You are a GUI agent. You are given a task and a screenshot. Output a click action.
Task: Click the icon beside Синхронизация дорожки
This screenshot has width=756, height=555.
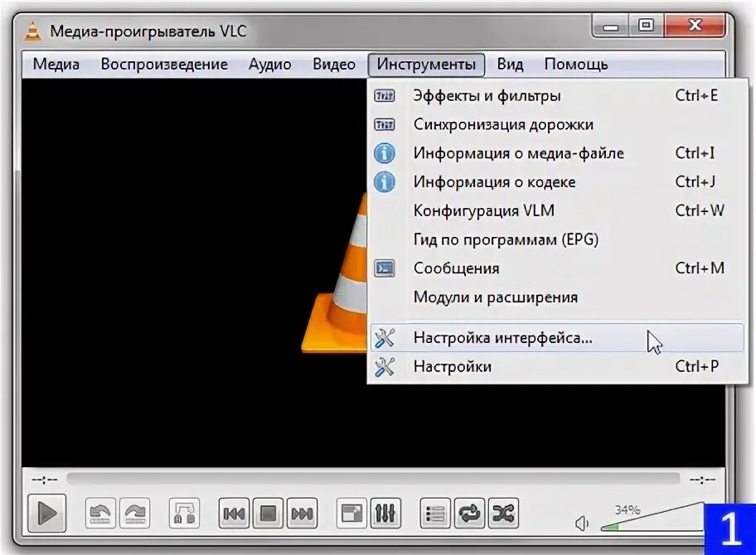point(385,125)
